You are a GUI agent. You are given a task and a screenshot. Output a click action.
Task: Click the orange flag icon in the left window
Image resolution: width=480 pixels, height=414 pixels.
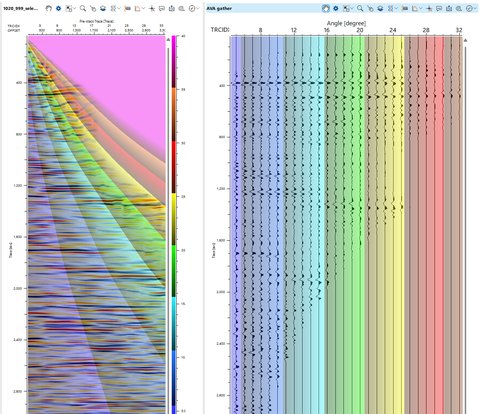(x=127, y=9)
